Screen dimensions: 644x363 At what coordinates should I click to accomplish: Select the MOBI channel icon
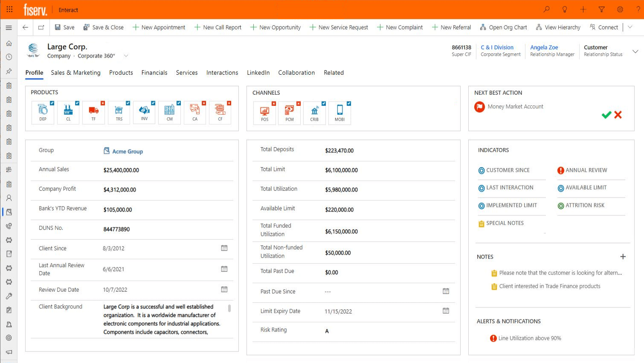(x=339, y=113)
